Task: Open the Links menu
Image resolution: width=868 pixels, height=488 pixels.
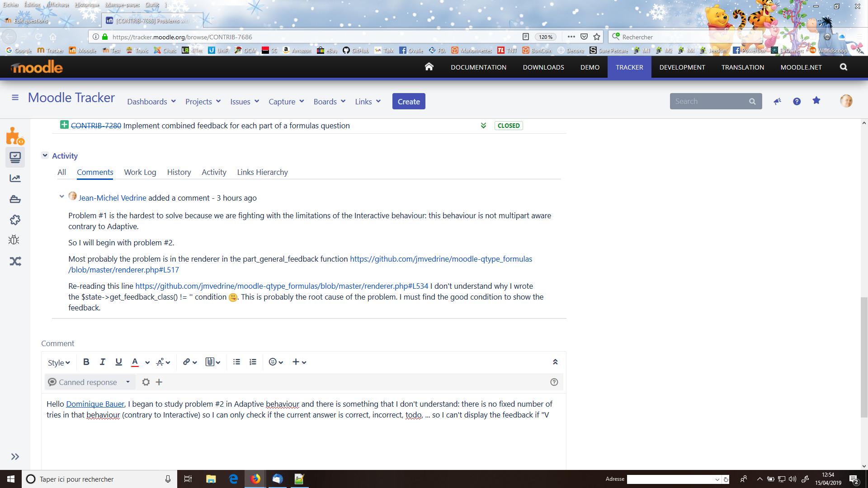Action: (368, 102)
